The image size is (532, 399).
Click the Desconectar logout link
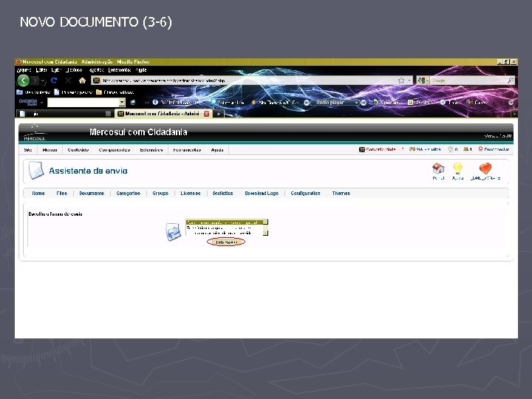(x=494, y=149)
